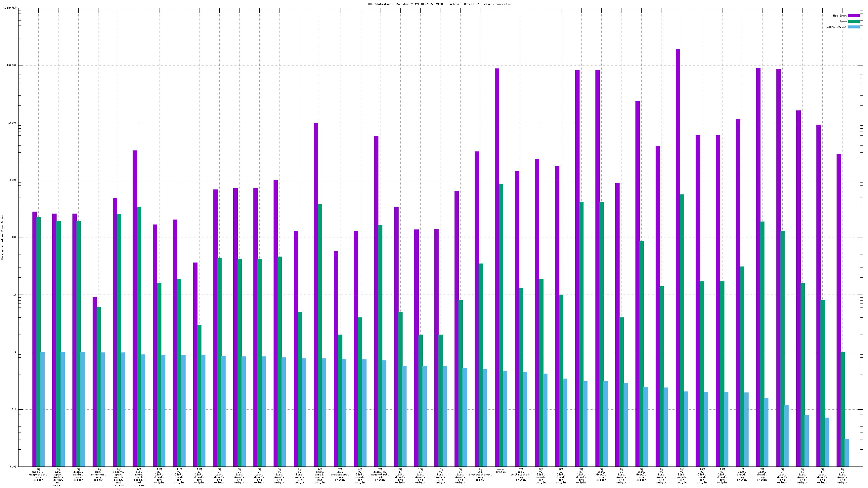This screenshot has height=488, width=868.
Task: Click the Not Spam legend label
Action: (x=839, y=16)
